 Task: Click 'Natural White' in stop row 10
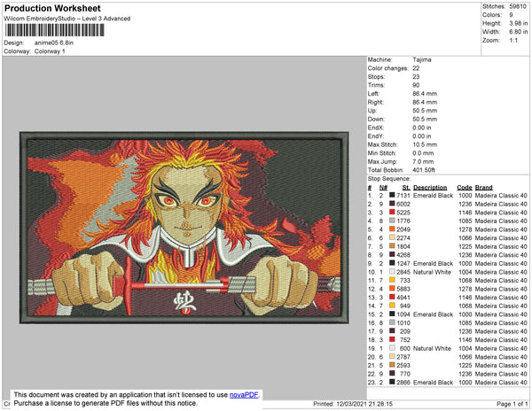click(x=433, y=272)
